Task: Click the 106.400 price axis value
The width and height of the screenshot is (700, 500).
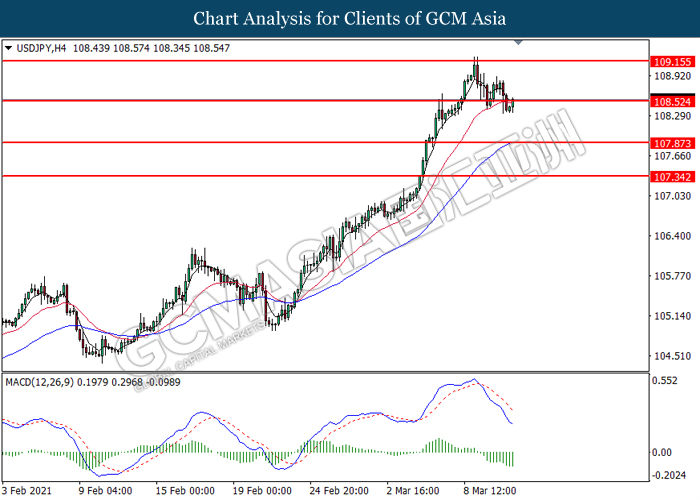Action: (671, 237)
